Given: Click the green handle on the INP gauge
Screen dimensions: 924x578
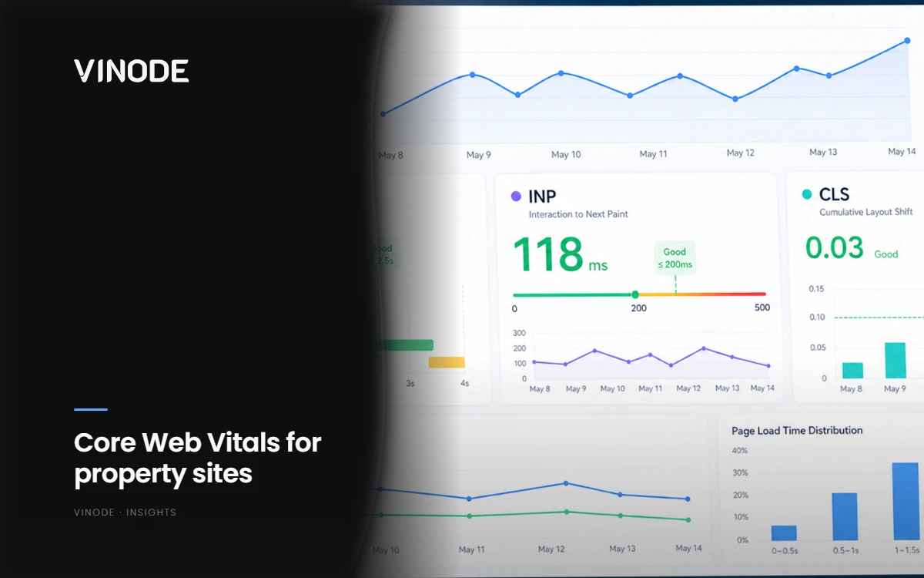Looking at the screenshot, I should [x=635, y=294].
